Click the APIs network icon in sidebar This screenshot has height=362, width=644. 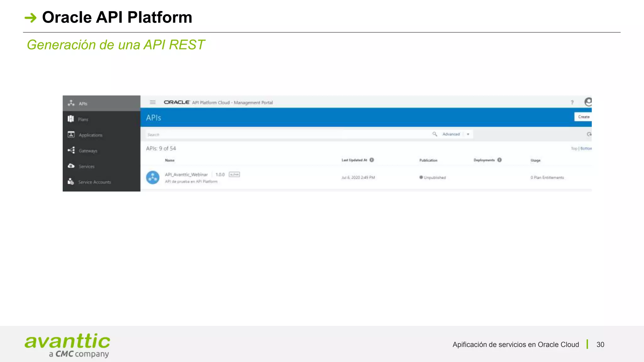pyautogui.click(x=71, y=103)
